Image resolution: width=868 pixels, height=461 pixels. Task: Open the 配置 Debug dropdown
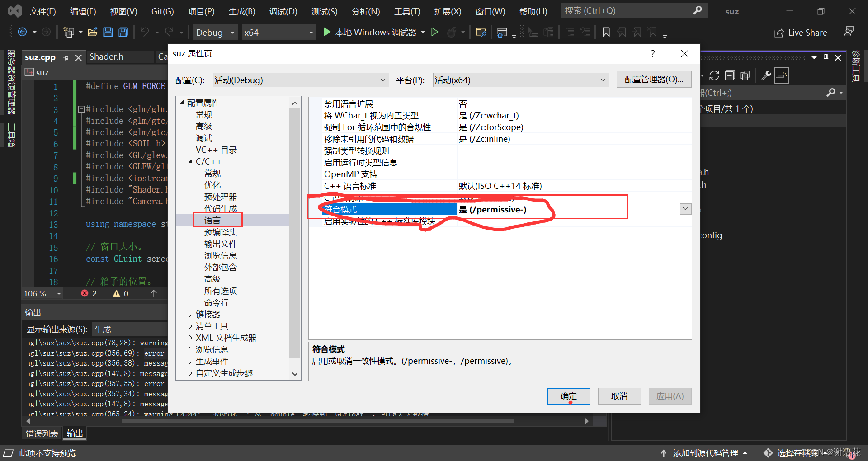coord(384,80)
